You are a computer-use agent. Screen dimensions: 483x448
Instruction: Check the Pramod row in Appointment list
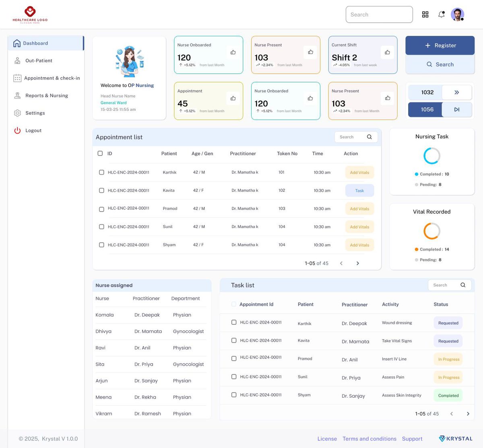coord(101,209)
